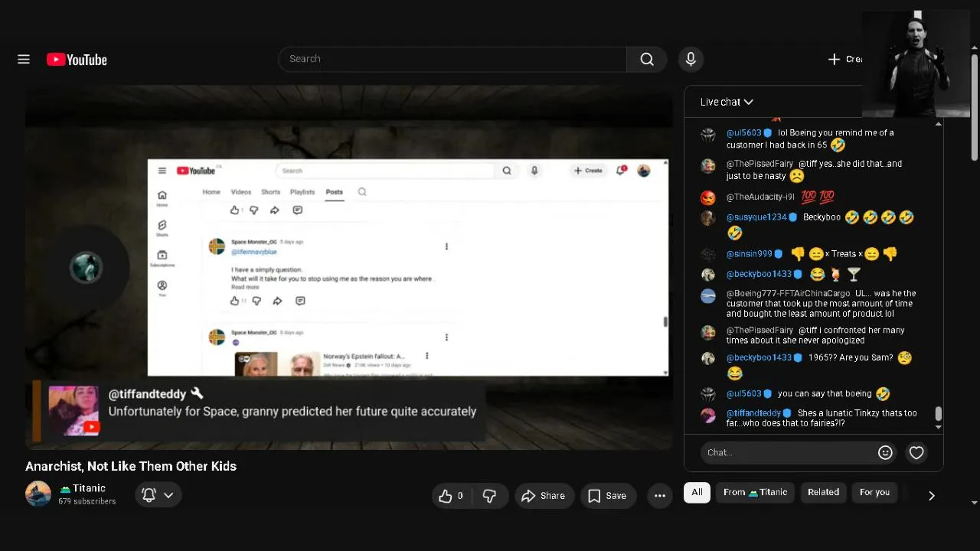Image resolution: width=980 pixels, height=551 pixels.
Task: Click share arrow under the @lifeinnavyblue post
Action: pos(278,301)
